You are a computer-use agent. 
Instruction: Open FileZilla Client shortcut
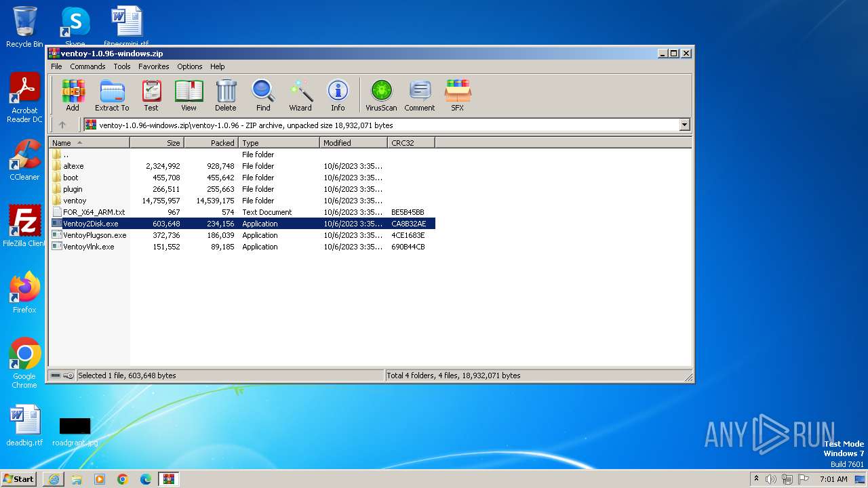tap(24, 226)
